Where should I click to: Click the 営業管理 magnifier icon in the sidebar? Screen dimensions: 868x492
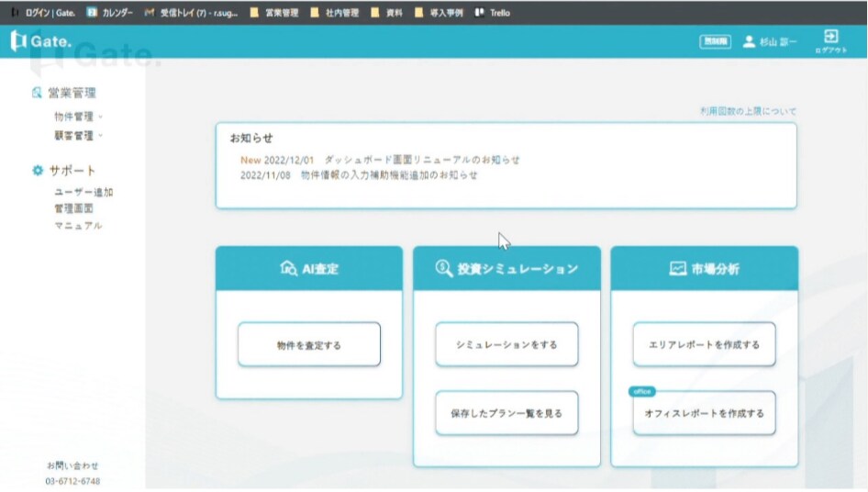[37, 93]
